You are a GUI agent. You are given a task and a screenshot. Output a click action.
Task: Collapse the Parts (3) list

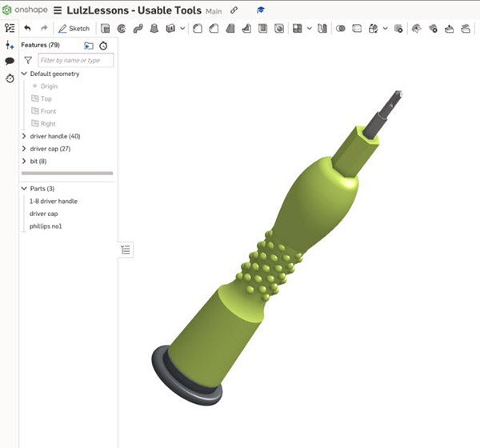(24, 189)
